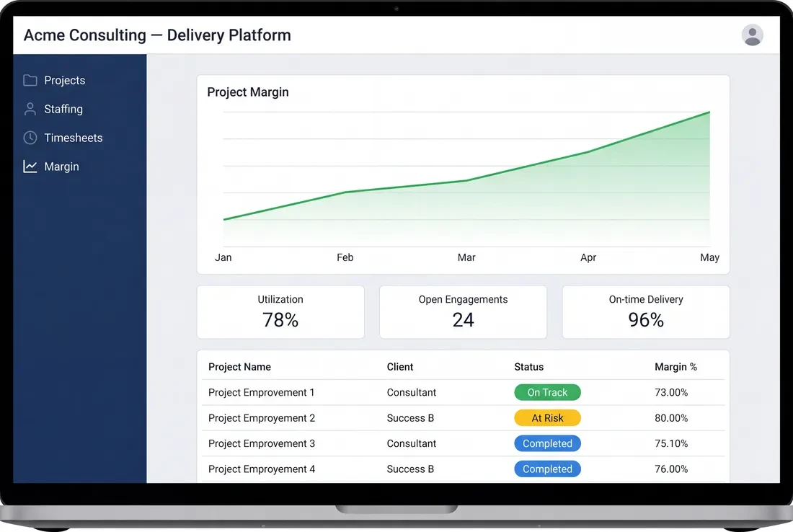Image resolution: width=793 pixels, height=532 pixels.
Task: Go to the Staffing section
Action: [x=63, y=110]
